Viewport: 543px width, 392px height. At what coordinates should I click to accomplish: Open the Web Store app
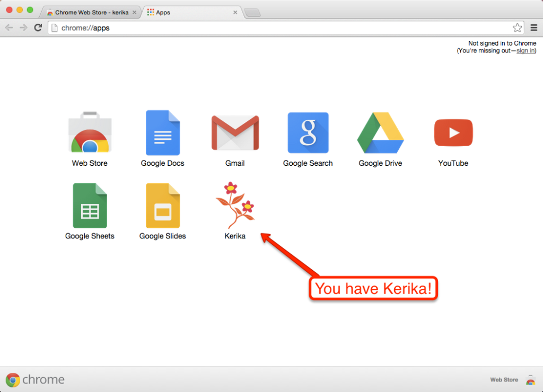(90, 132)
